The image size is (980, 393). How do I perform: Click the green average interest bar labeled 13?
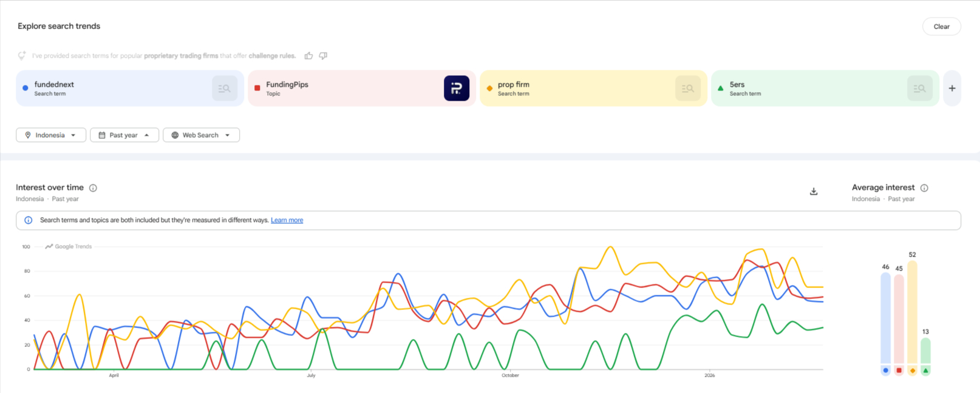(x=925, y=351)
